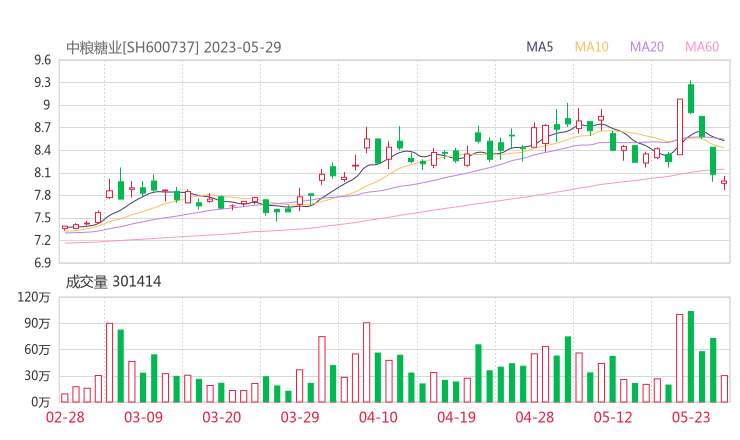Click the 03-20 date label
The image size is (740, 440).
(x=222, y=417)
